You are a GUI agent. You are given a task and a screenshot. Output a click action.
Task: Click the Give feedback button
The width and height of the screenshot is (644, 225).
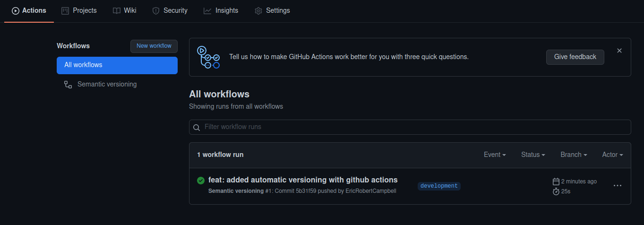575,57
